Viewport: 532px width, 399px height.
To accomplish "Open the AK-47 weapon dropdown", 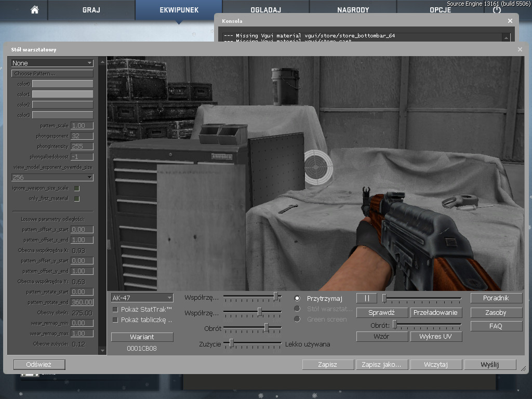I will coord(142,298).
